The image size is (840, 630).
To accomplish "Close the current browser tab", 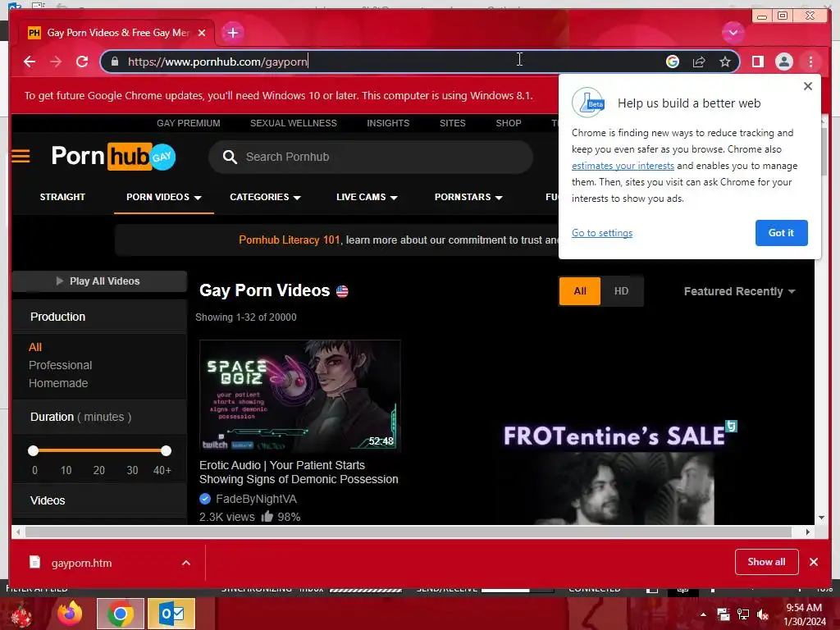I will [x=202, y=33].
